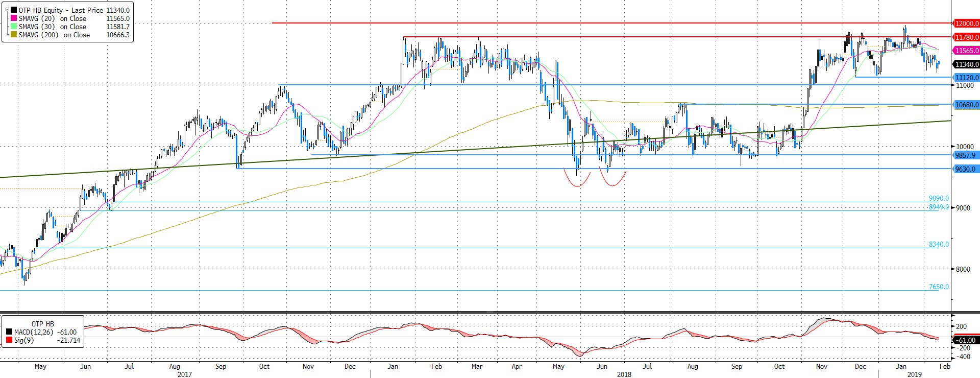This screenshot has height=378, width=980.
Task: Click the red 12000.0 price label
Action: coord(967,23)
